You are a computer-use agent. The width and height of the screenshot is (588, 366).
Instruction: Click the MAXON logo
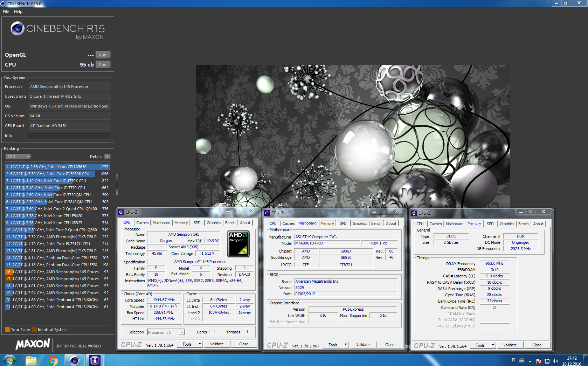tap(33, 344)
